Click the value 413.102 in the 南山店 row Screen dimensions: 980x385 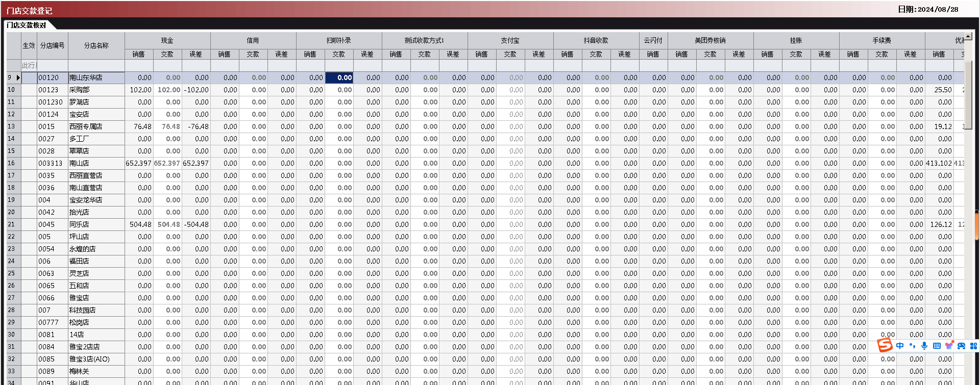(x=939, y=163)
